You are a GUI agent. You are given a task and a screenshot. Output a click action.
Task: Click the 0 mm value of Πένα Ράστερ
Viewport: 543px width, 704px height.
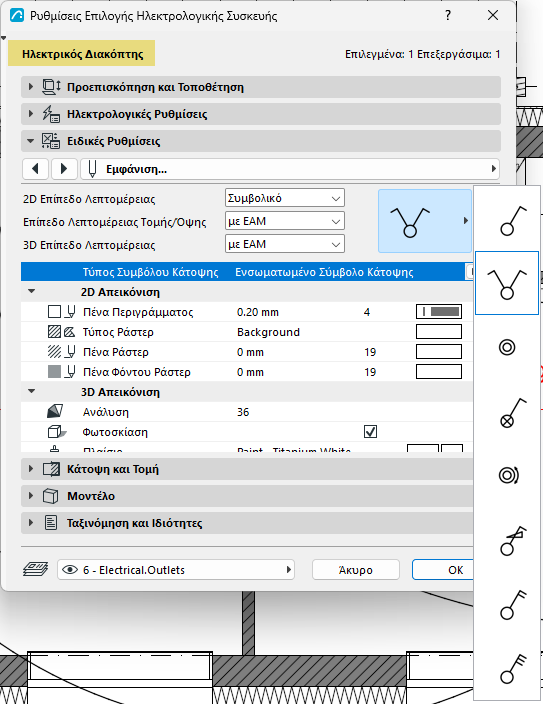[x=250, y=352]
